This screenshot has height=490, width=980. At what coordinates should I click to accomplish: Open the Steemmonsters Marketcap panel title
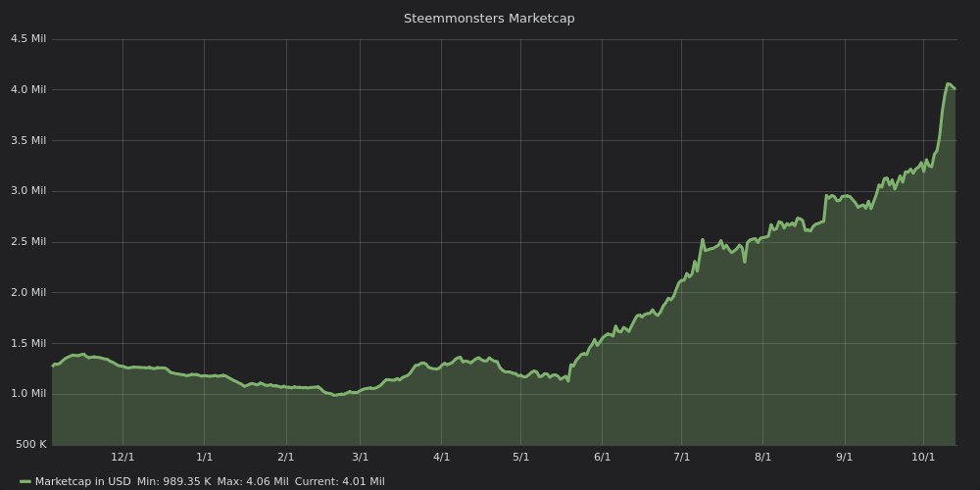point(489,19)
